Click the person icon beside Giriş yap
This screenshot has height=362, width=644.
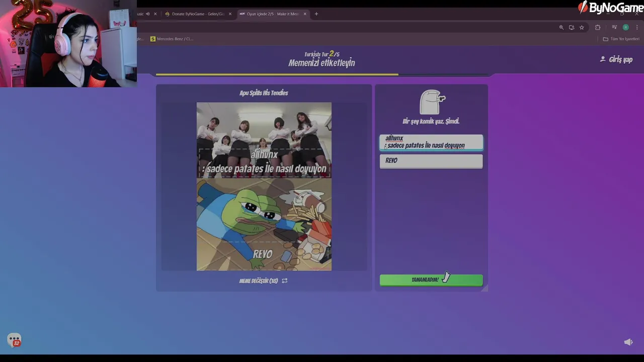click(603, 59)
